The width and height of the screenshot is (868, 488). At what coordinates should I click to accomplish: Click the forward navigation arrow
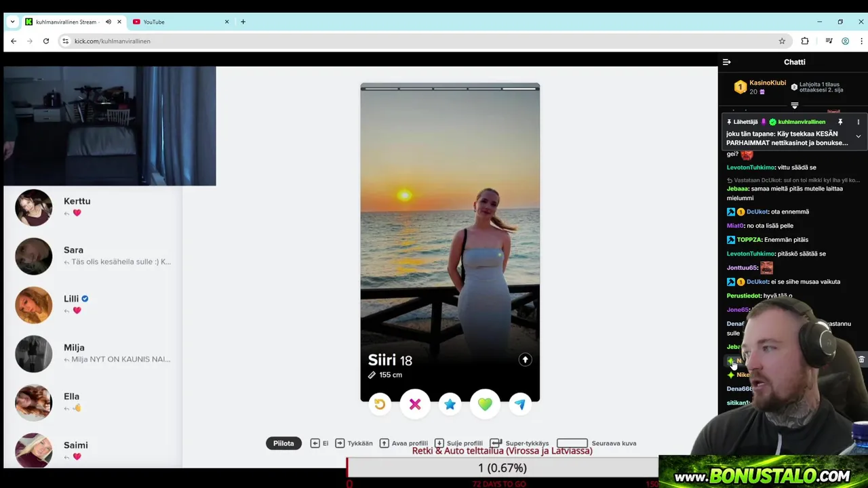pyautogui.click(x=30, y=41)
